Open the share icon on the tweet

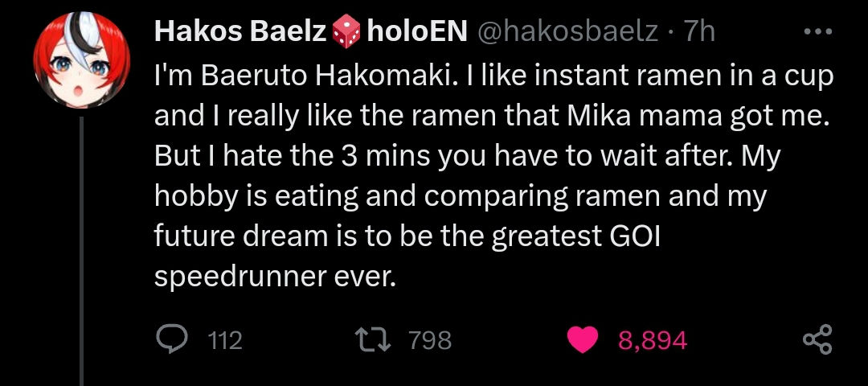click(817, 339)
